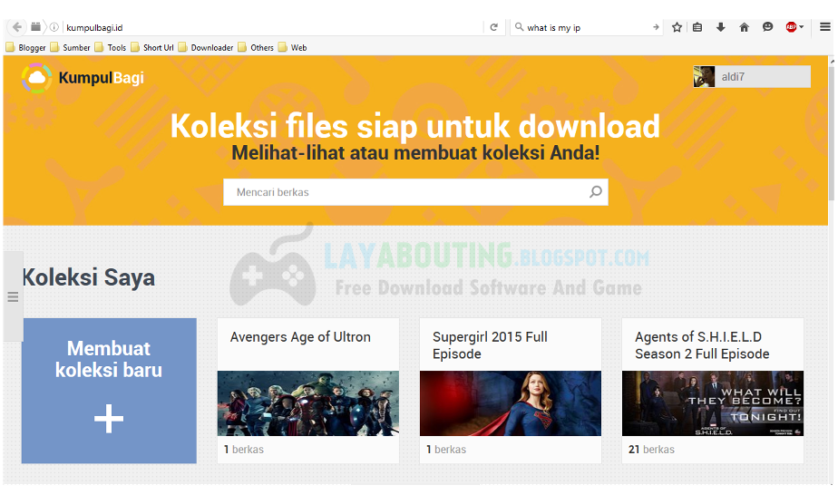Viewport: 838px width, 504px height.
Task: Click the chat smiley icon in toolbar
Action: tap(767, 26)
